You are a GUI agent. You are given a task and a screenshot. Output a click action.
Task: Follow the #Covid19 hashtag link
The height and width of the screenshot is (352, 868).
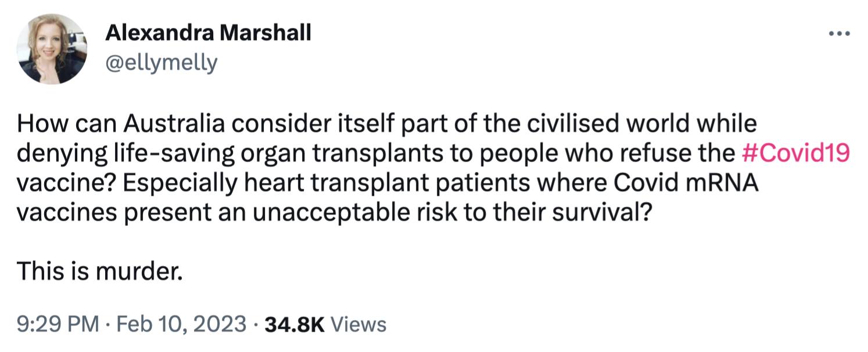(797, 153)
